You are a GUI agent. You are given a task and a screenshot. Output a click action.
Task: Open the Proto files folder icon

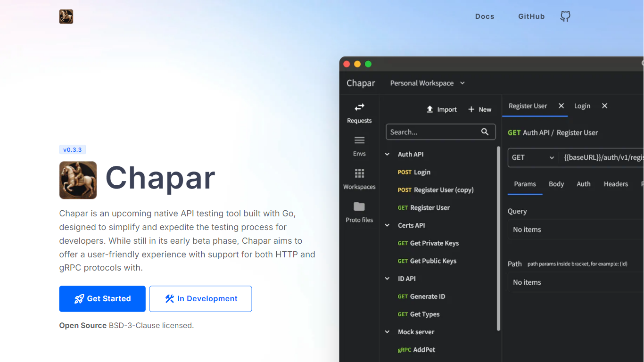coord(359,206)
